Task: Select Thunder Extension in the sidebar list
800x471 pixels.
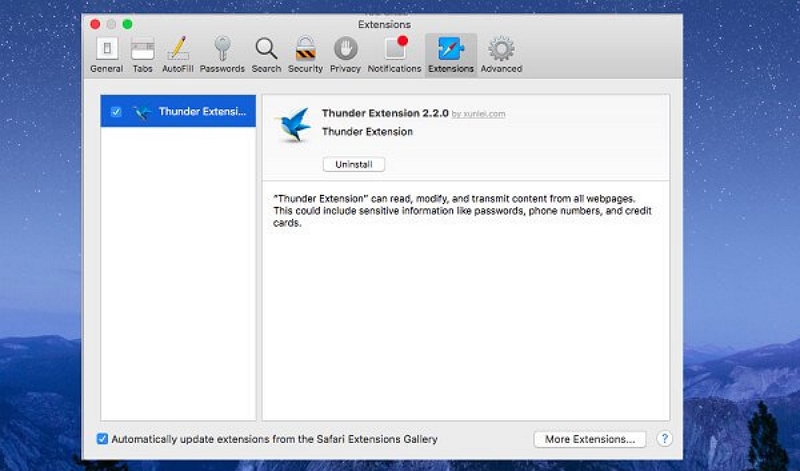Action: click(x=178, y=111)
